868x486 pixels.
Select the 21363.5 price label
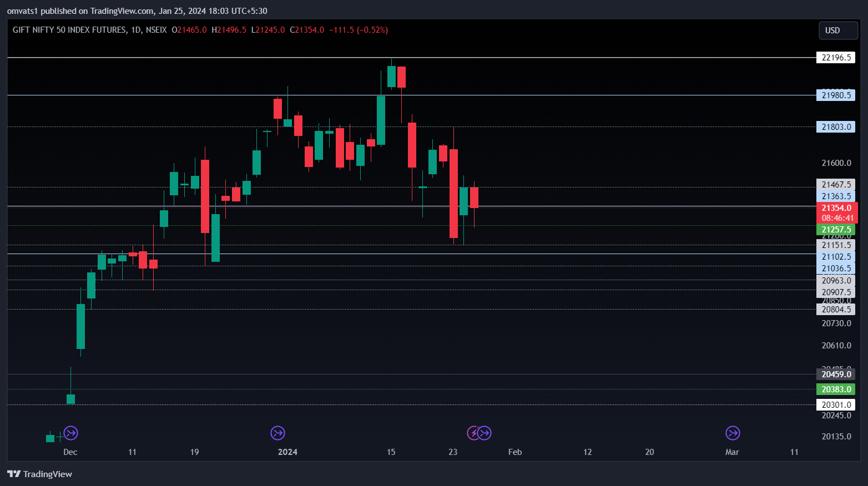[836, 196]
